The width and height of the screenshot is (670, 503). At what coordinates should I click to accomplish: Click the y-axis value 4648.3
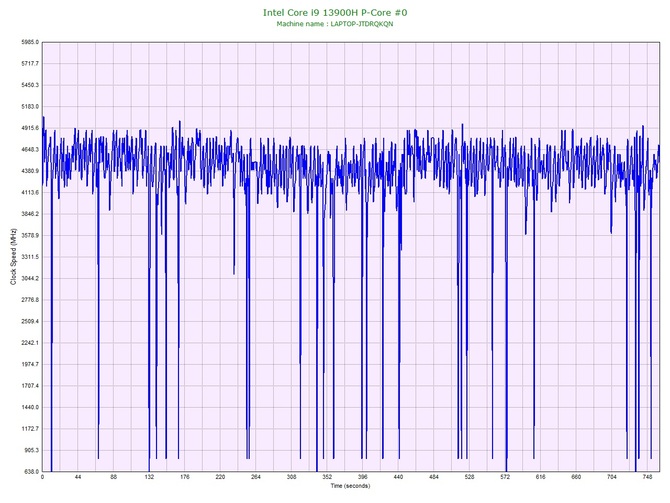[x=30, y=150]
